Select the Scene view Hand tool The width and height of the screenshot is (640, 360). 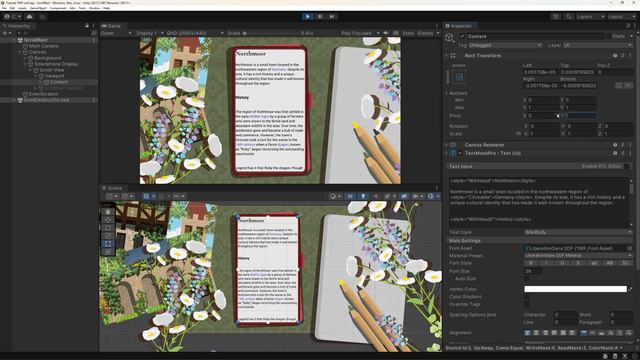(108, 212)
